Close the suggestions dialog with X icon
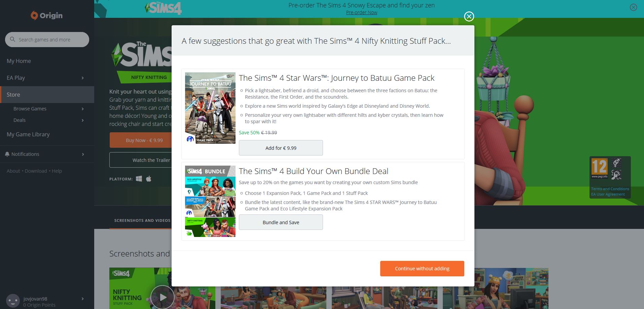The width and height of the screenshot is (644, 309). 469,16
